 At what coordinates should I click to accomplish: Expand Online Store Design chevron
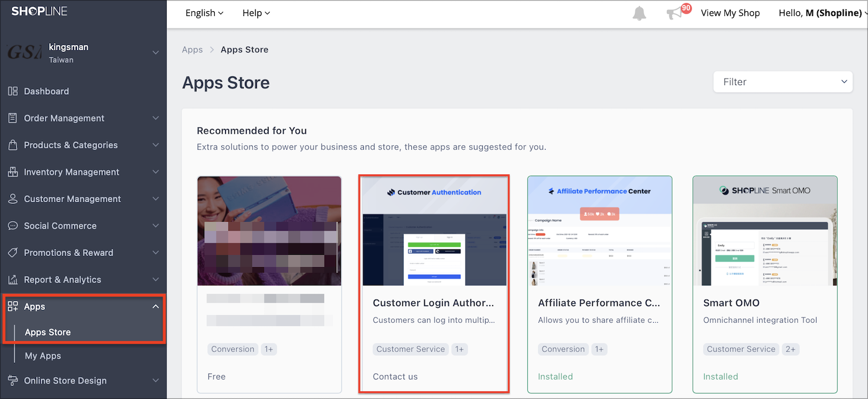pos(156,381)
